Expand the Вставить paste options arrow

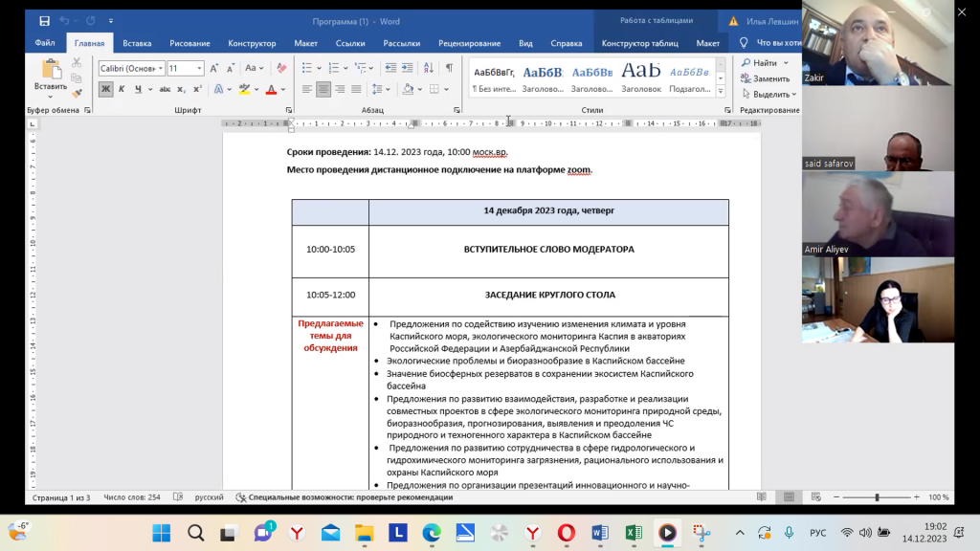[x=50, y=97]
